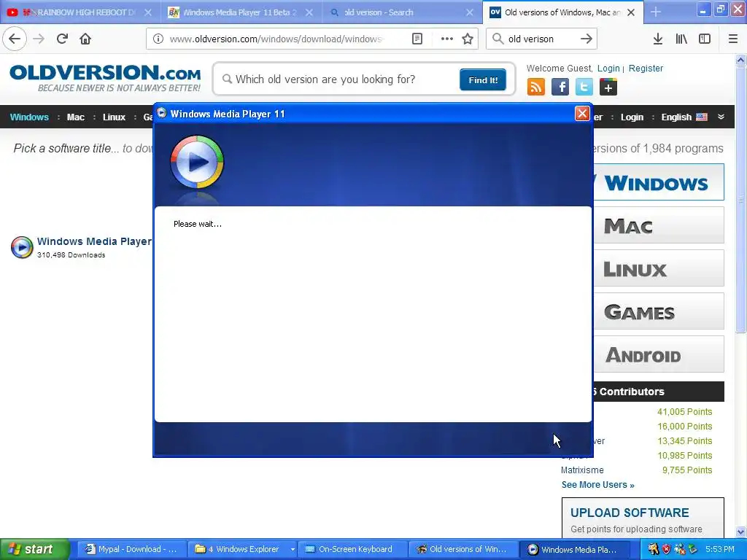This screenshot has width=747, height=560.
Task: Close the Windows Media Player 11 Beta tab
Action: click(309, 12)
